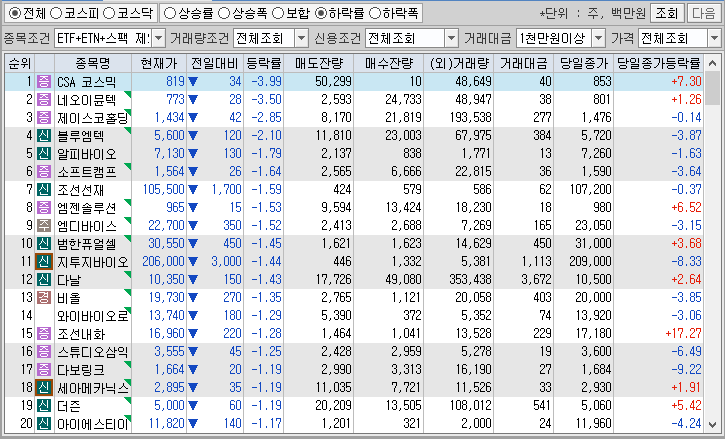Click the 신 badge for 범한퓨얼셀
This screenshot has height=439, width=725.
coord(44,244)
